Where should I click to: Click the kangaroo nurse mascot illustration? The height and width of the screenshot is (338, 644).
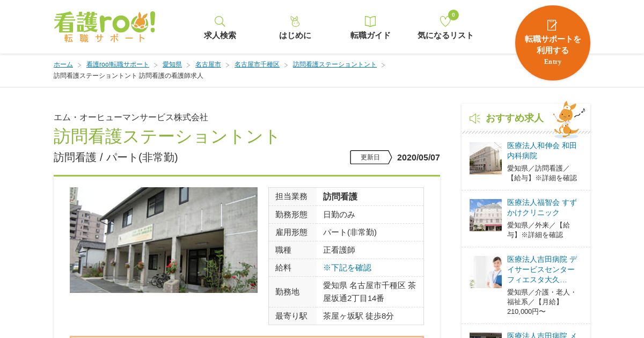click(568, 119)
